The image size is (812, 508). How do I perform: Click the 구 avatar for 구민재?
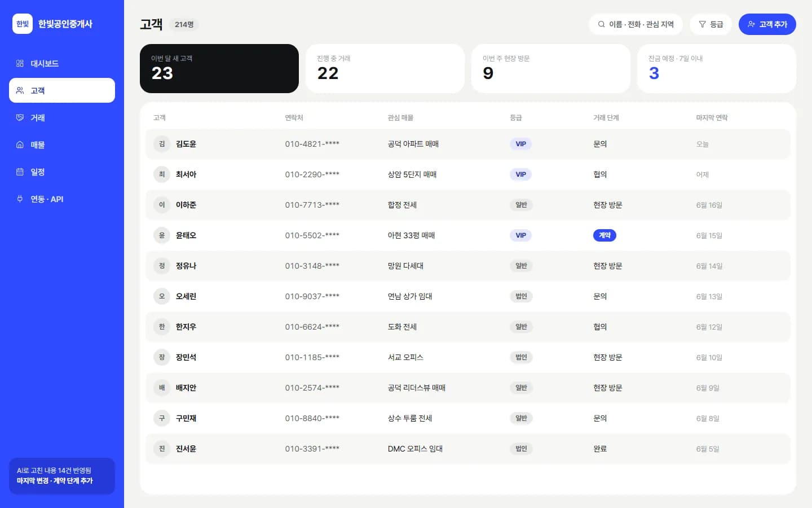tap(162, 418)
